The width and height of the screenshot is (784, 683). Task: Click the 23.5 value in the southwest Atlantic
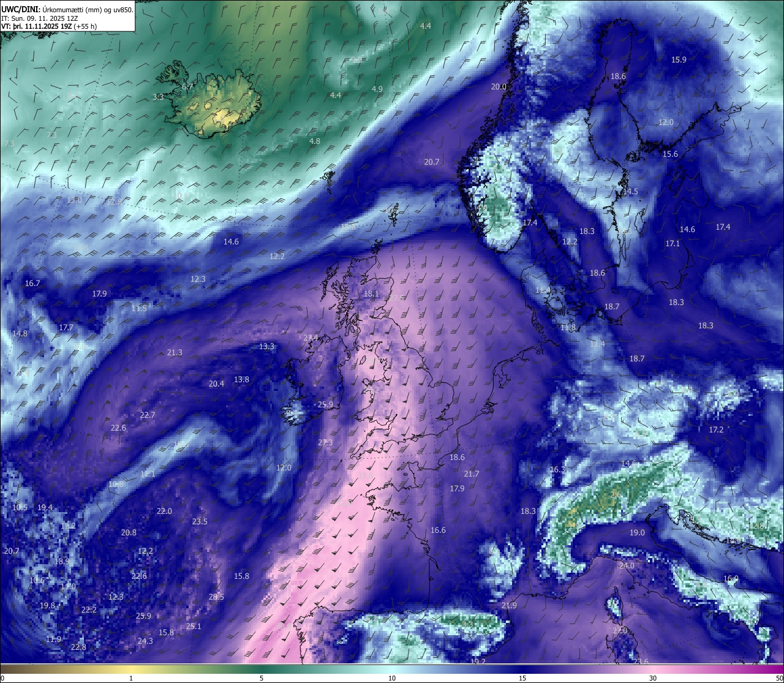click(x=200, y=521)
